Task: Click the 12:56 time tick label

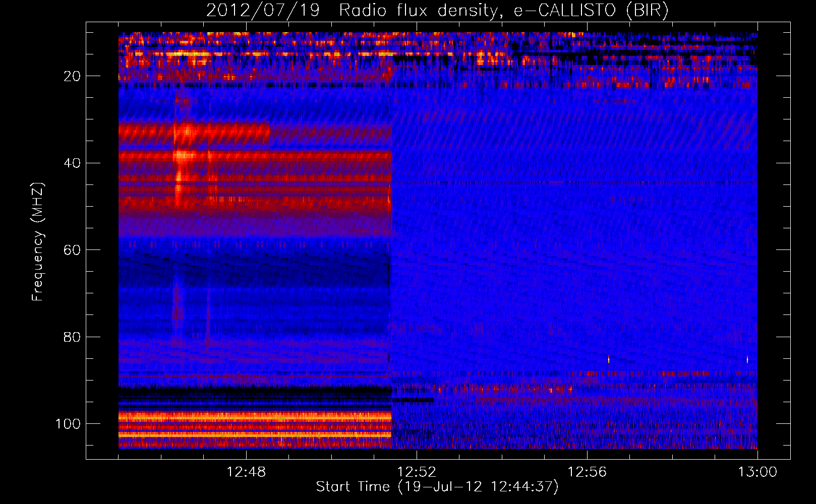Action: [x=587, y=472]
